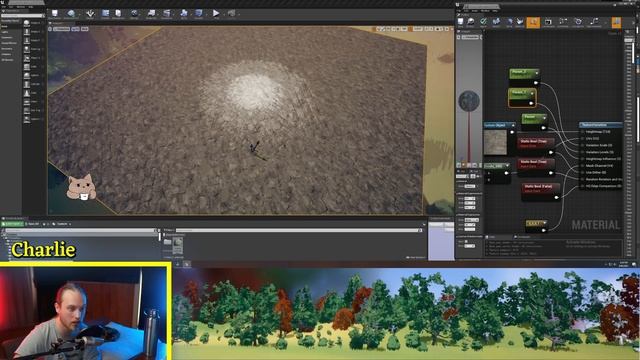Open Window menu in main editor
Viewport: 640px width, 360px height.
coord(21,7)
